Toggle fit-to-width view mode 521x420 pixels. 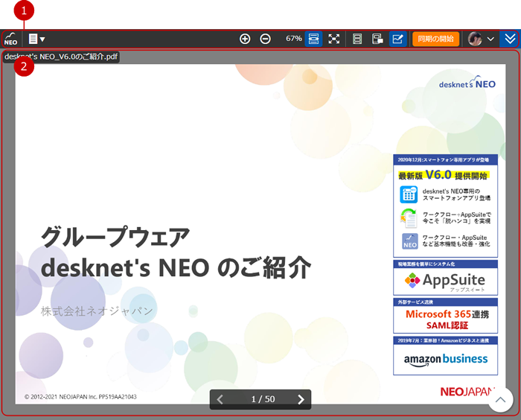(313, 39)
